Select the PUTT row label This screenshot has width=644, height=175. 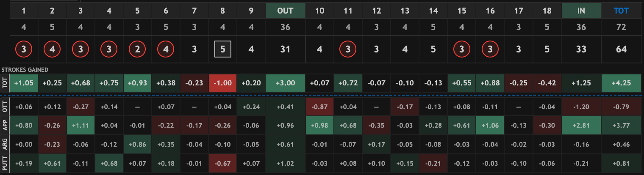point(5,164)
